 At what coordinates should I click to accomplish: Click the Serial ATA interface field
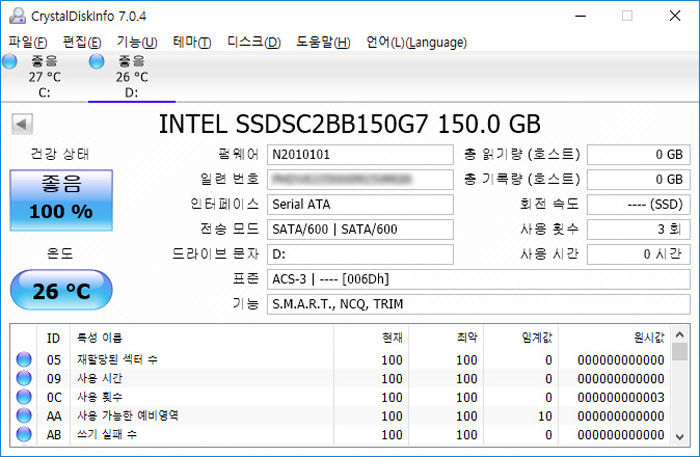point(360,204)
